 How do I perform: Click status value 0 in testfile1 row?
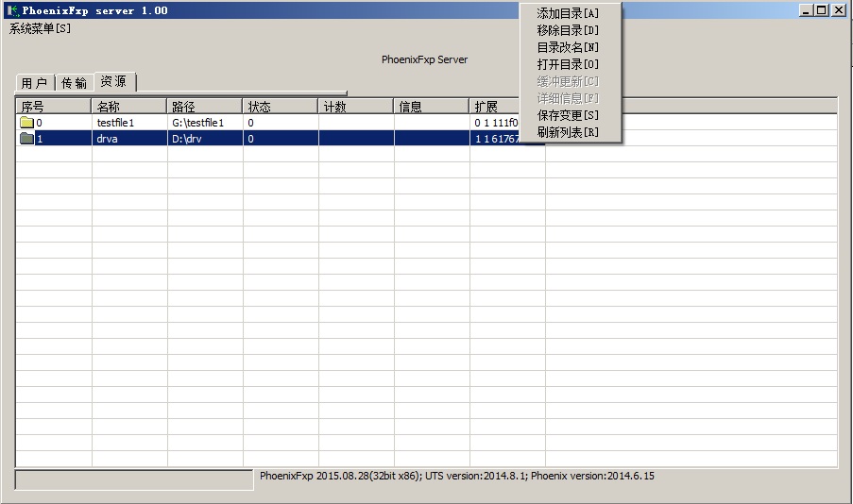pyautogui.click(x=250, y=123)
